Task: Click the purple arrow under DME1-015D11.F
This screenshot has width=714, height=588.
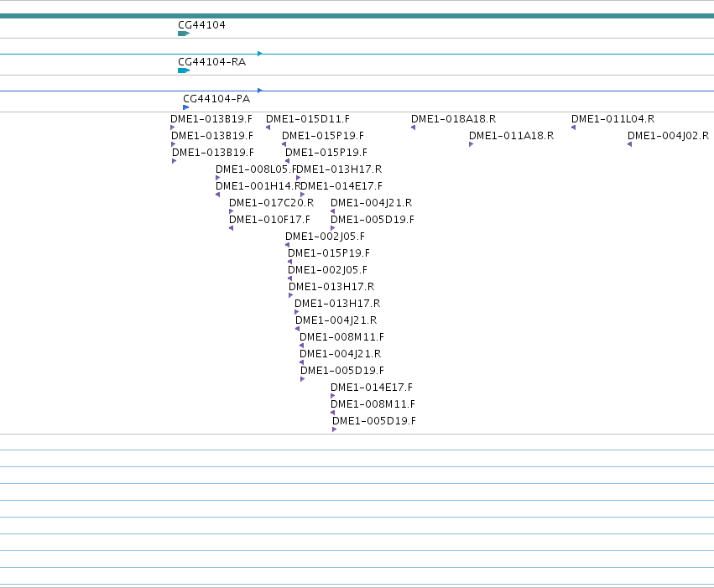Action: [268, 127]
